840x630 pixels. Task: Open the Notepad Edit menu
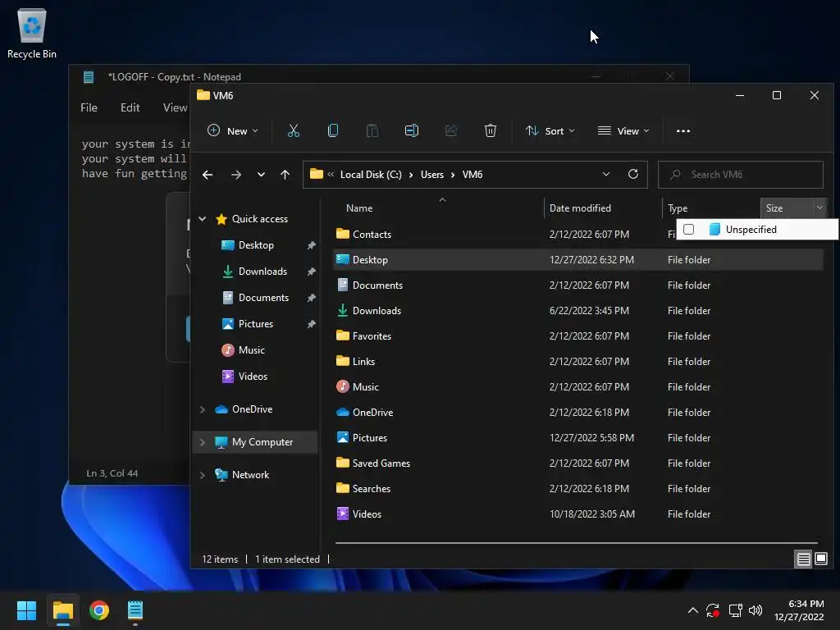tap(130, 107)
